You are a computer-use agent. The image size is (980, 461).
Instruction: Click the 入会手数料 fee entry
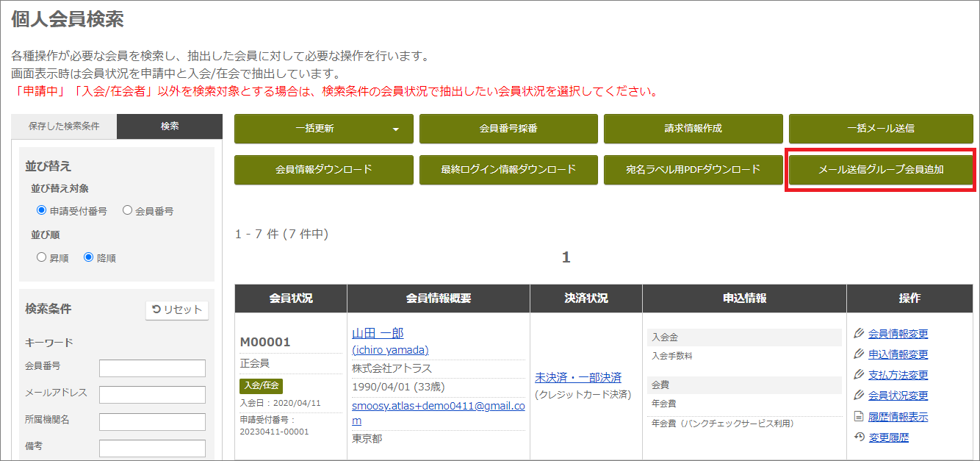click(671, 356)
